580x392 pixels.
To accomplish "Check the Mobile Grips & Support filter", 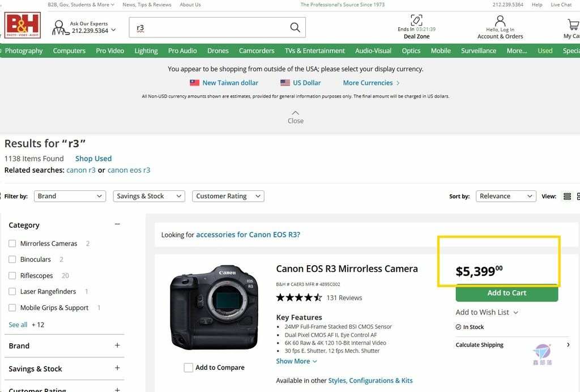I will (x=12, y=308).
